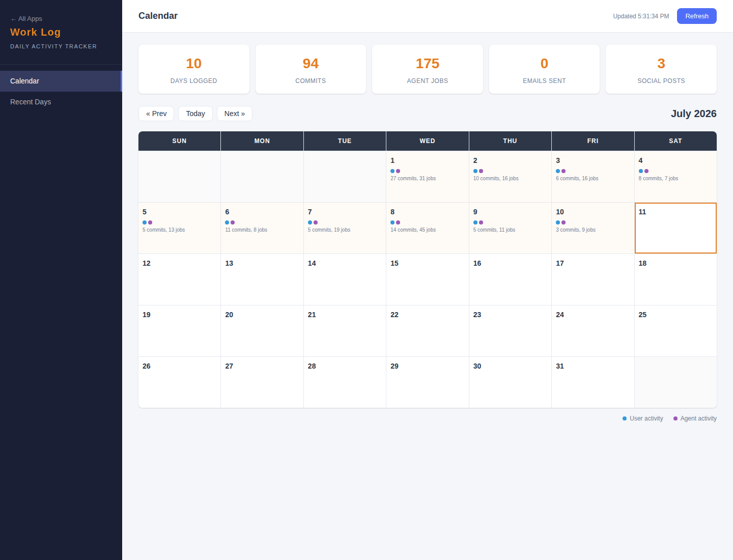Screen dimensions: 733x560
Task: Click the Agent Jobs stat card showing 175
Action: pos(428,69)
